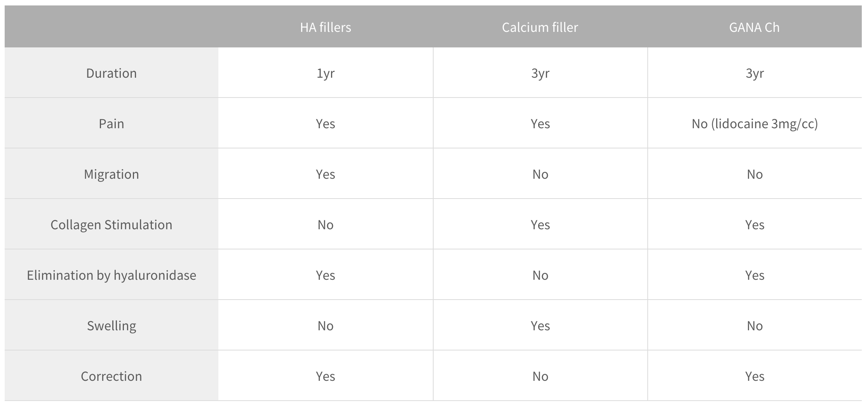The width and height of the screenshot is (868, 408).
Task: Click the GANA Ch column header
Action: click(x=755, y=27)
